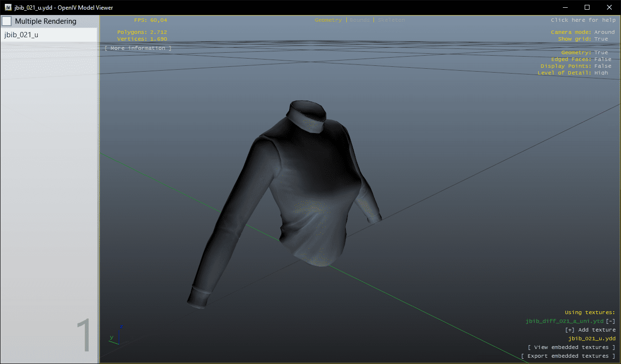
Task: Switch to the Bounds view tab
Action: (x=359, y=20)
